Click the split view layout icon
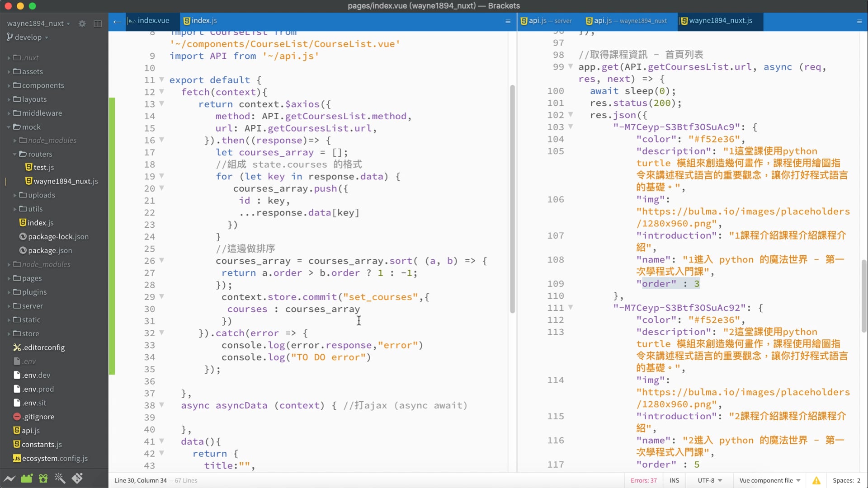868x488 pixels. 98,23
